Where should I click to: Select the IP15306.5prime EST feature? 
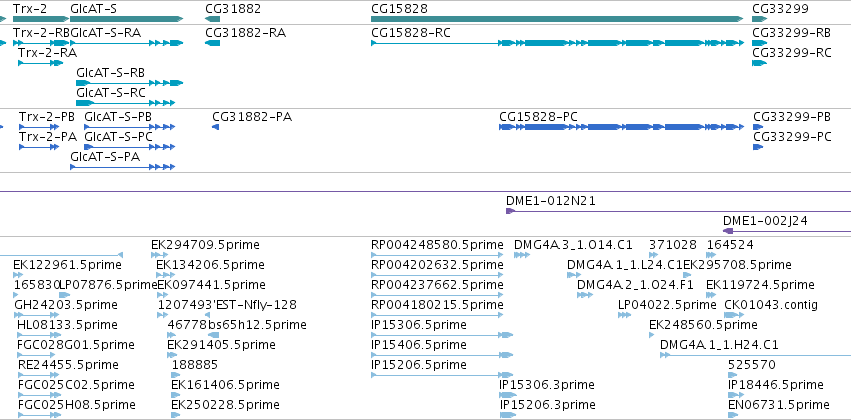coord(442,335)
